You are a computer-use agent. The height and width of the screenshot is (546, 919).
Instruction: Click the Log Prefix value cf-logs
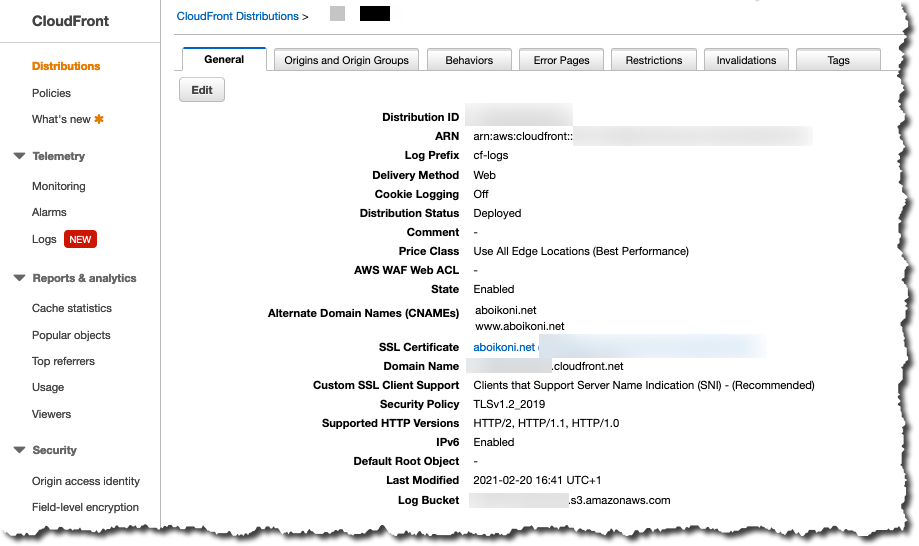tap(491, 155)
